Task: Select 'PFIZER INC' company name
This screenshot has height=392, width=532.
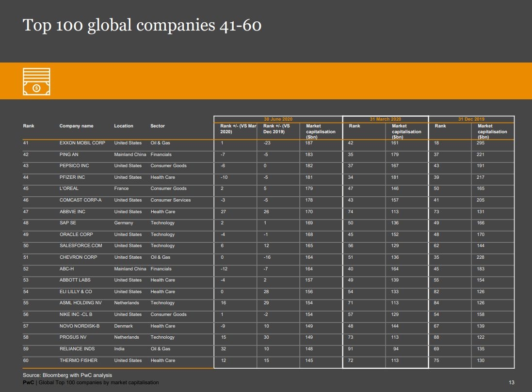Action: [x=72, y=177]
